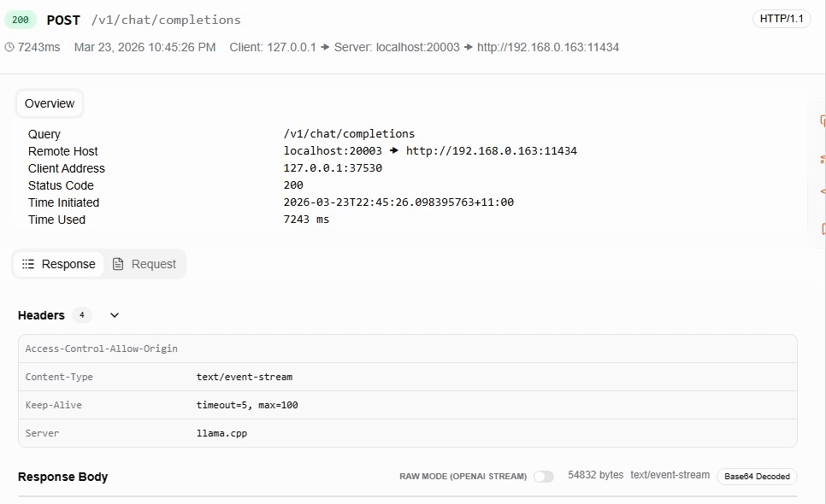Screen dimensions: 826x504
Task: Click the Server header name
Action: (42, 433)
